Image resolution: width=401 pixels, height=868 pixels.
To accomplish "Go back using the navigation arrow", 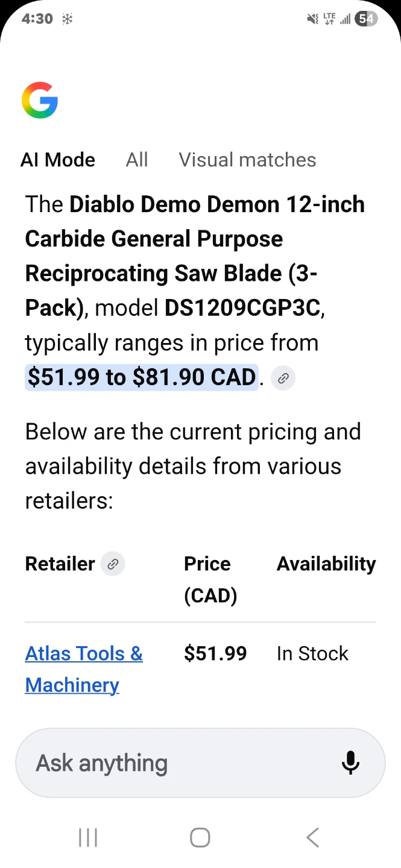I will (312, 837).
